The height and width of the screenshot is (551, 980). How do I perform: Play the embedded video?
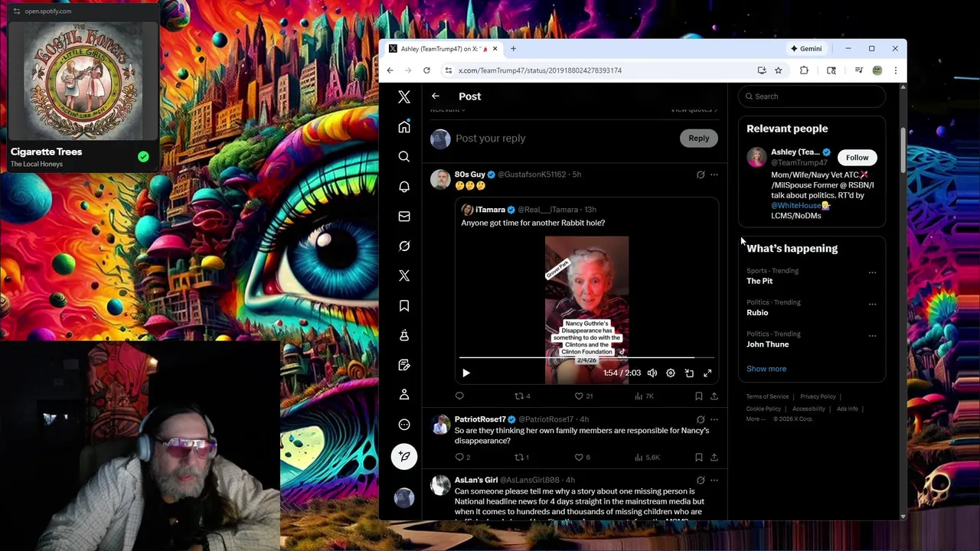[x=466, y=373]
